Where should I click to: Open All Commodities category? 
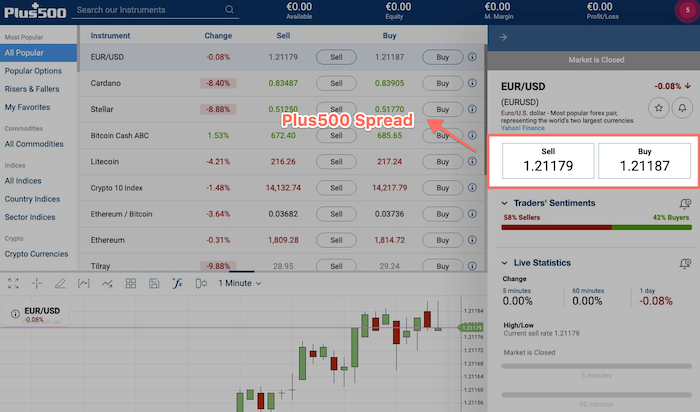tap(34, 144)
